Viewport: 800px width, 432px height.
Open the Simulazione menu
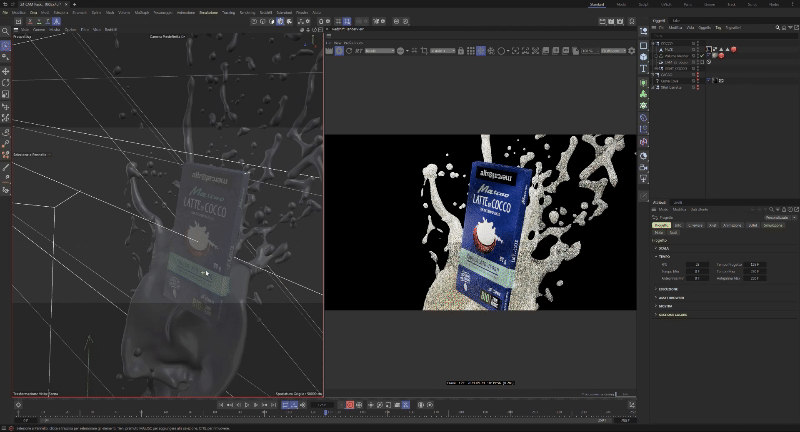[208, 12]
